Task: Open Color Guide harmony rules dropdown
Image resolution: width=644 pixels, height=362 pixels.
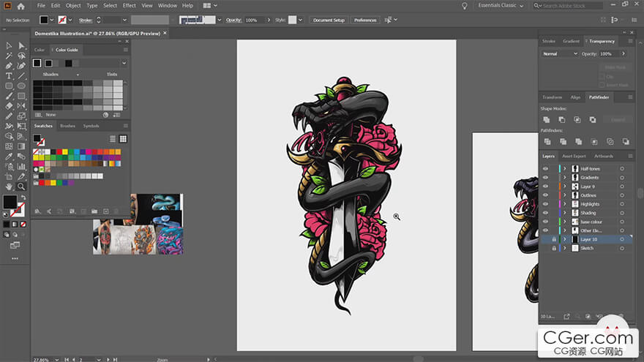Action: click(124, 63)
